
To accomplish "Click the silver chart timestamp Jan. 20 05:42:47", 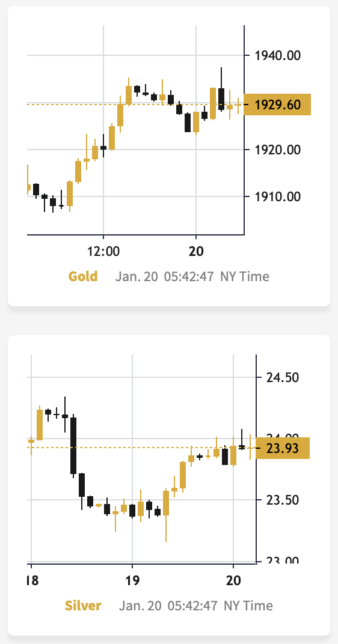I will pyautogui.click(x=168, y=606).
